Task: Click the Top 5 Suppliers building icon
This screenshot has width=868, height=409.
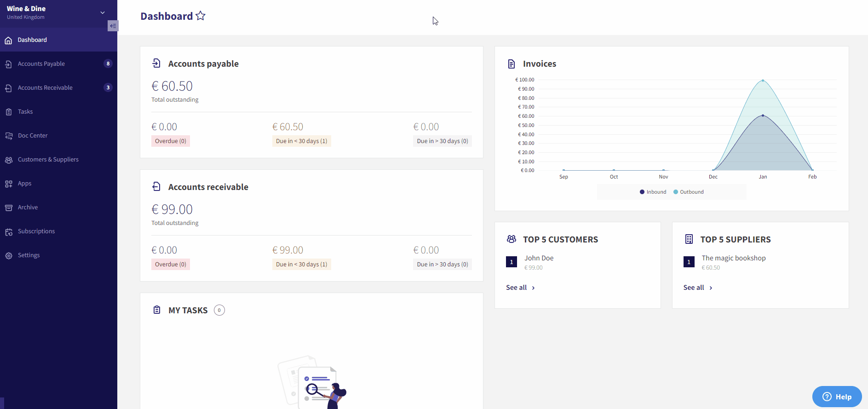Action: (689, 239)
